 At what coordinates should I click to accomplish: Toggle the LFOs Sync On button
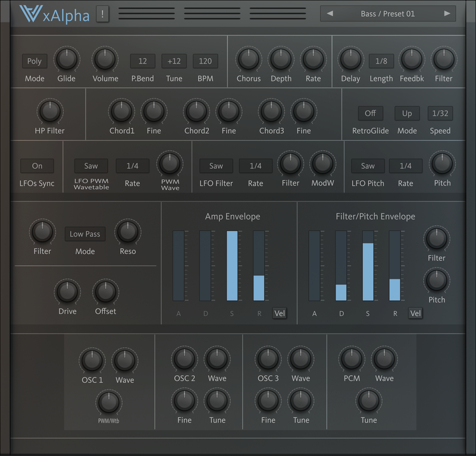click(x=37, y=166)
